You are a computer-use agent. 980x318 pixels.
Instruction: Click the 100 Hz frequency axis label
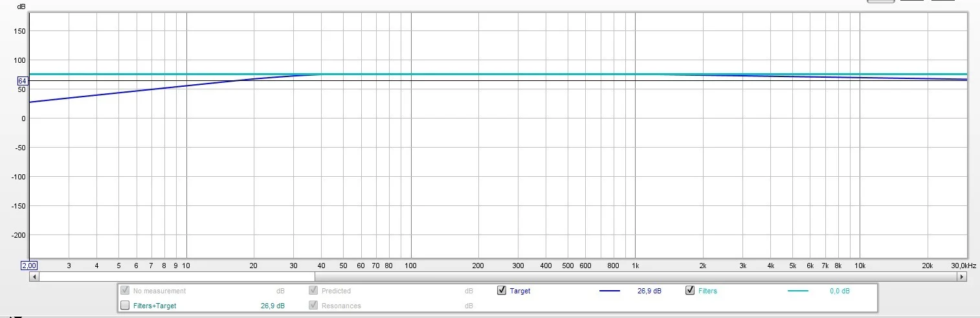click(410, 266)
